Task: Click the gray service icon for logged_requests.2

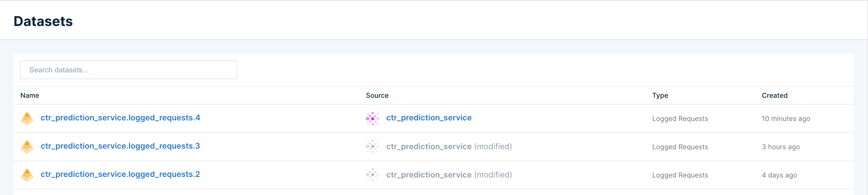Action: [x=372, y=175]
